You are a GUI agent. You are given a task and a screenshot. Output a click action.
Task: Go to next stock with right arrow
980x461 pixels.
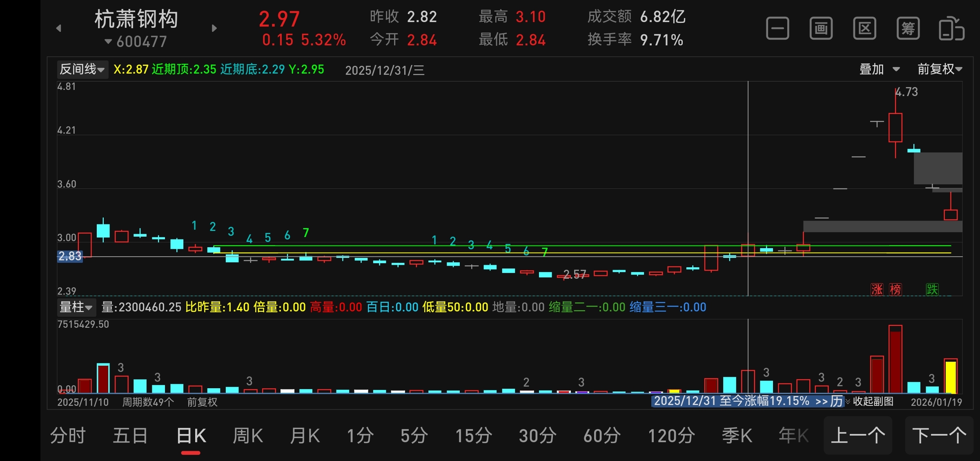[214, 28]
